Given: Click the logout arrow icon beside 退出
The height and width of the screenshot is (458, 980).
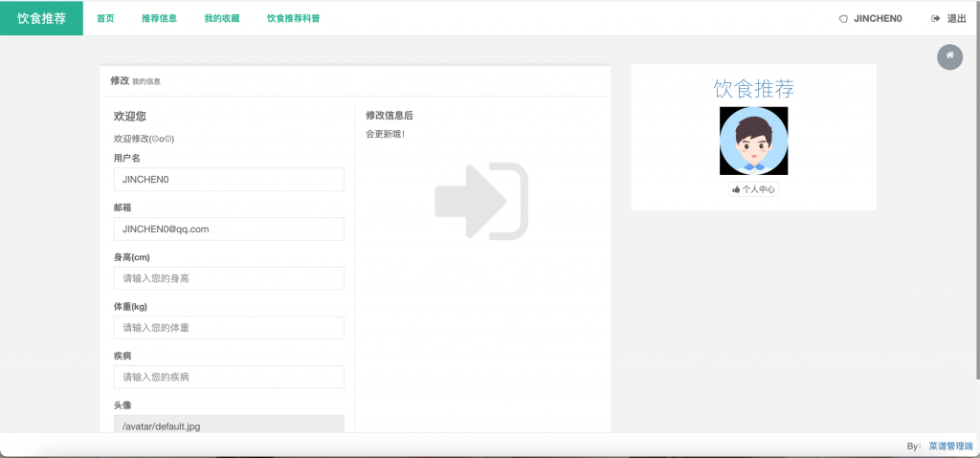Looking at the screenshot, I should pyautogui.click(x=936, y=19).
